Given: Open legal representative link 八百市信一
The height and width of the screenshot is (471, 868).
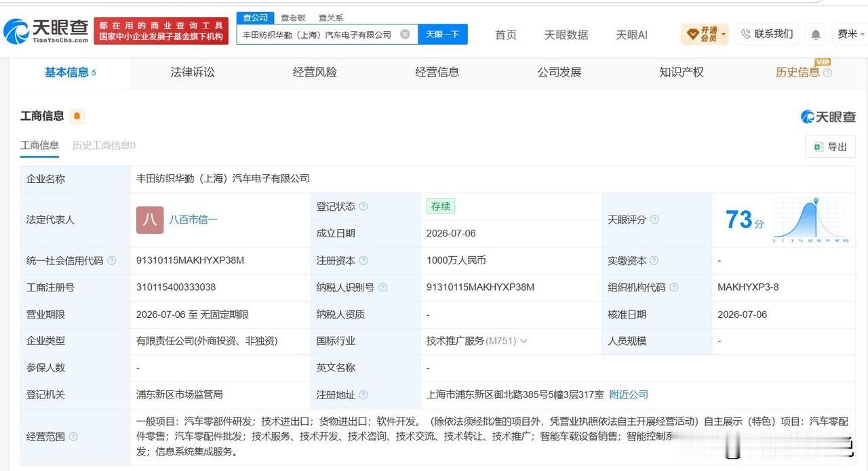Looking at the screenshot, I should coord(193,220).
